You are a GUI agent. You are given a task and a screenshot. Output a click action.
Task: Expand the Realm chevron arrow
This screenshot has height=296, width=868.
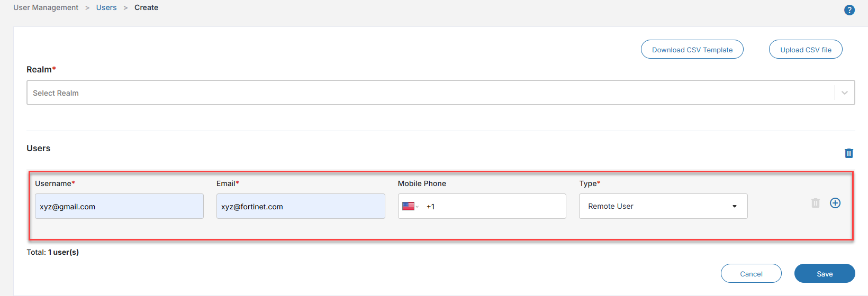[845, 93]
